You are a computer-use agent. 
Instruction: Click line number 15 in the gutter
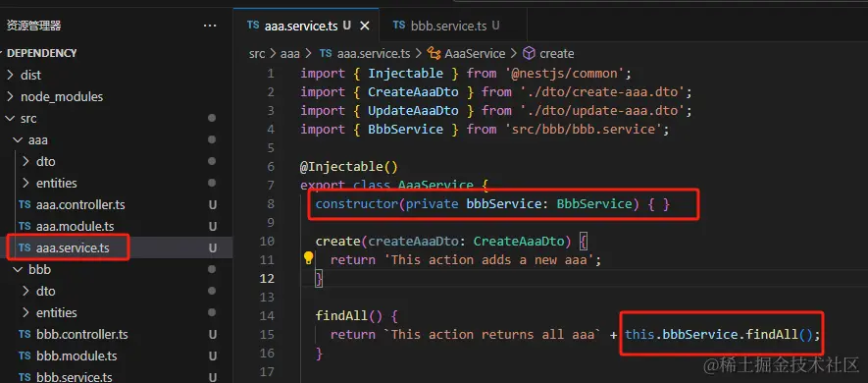pyautogui.click(x=267, y=334)
